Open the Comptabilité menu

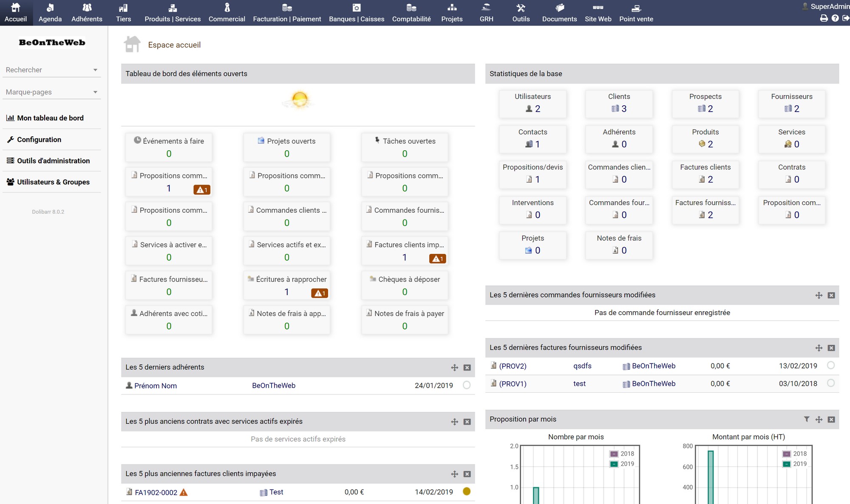pos(411,13)
